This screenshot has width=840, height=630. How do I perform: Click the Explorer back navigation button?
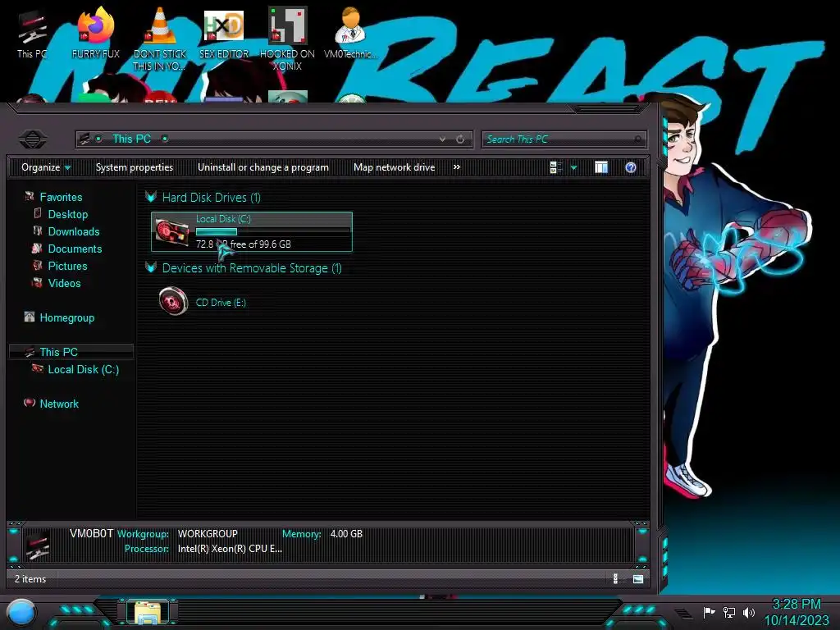coord(33,139)
